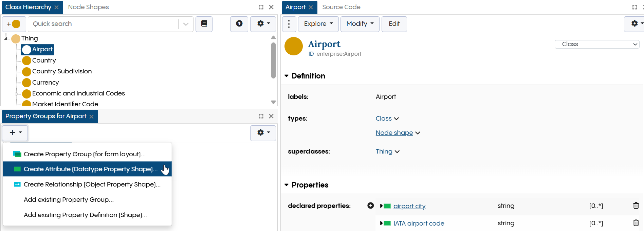Viewport: 644px width, 231px height.
Task: Delete the IATA airport code property
Action: point(636,223)
